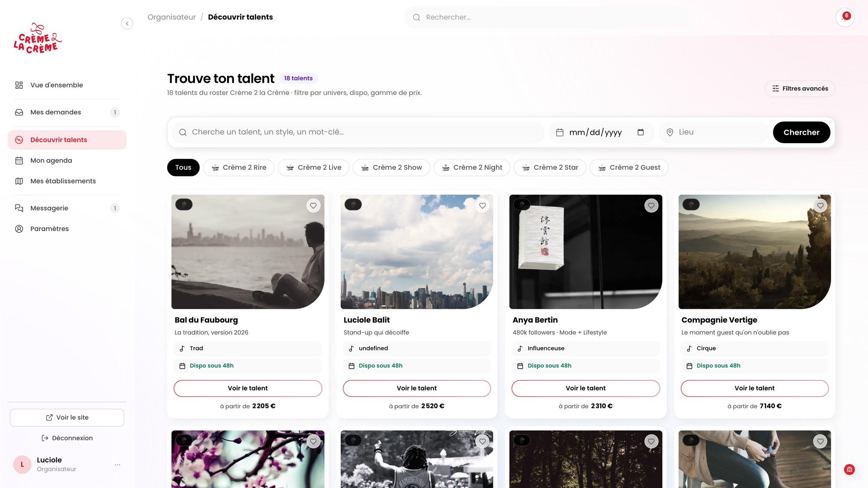868x488 pixels.
Task: Open Paramètres
Action: [67, 229]
